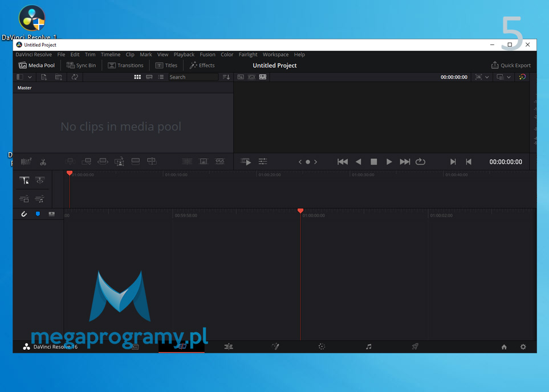549x392 pixels.
Task: Click the Smooth Cut icon
Action: (x=220, y=161)
